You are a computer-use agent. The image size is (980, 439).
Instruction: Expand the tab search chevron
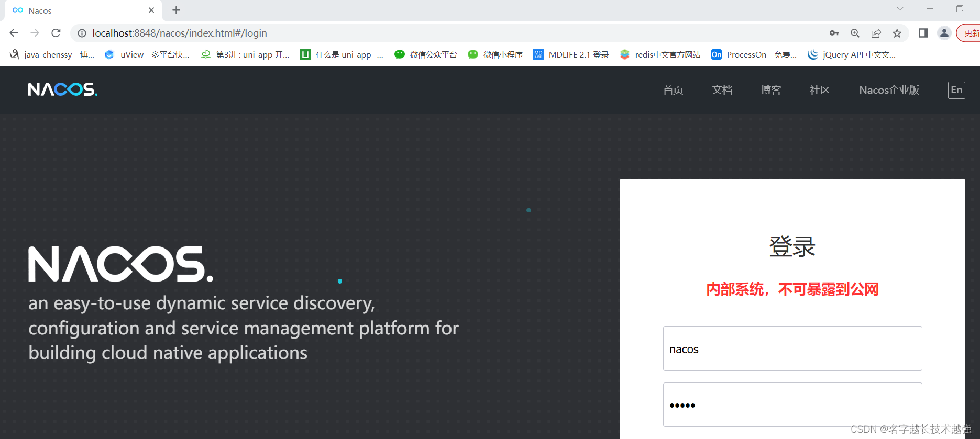click(x=900, y=9)
